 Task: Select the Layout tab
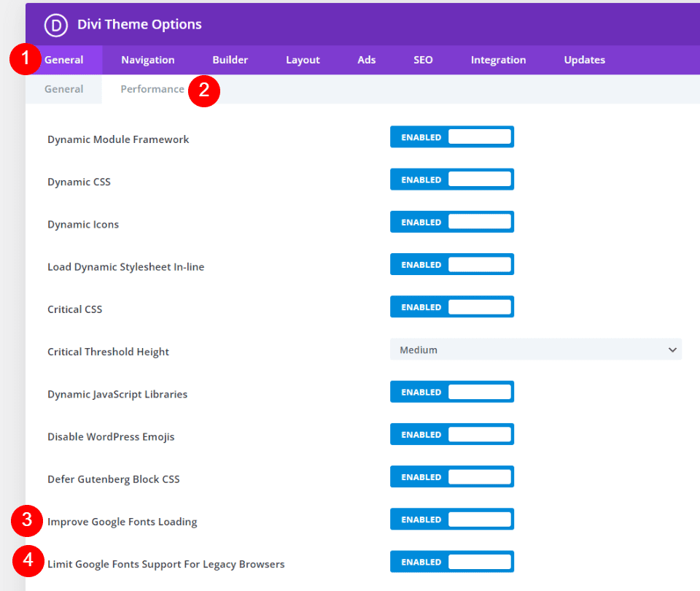tap(303, 60)
